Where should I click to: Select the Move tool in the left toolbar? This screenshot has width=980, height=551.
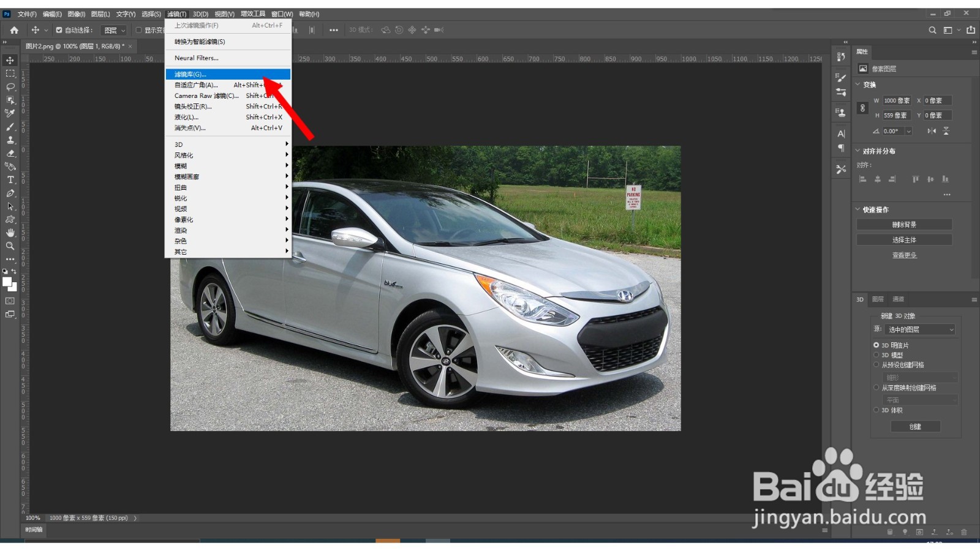(10, 60)
